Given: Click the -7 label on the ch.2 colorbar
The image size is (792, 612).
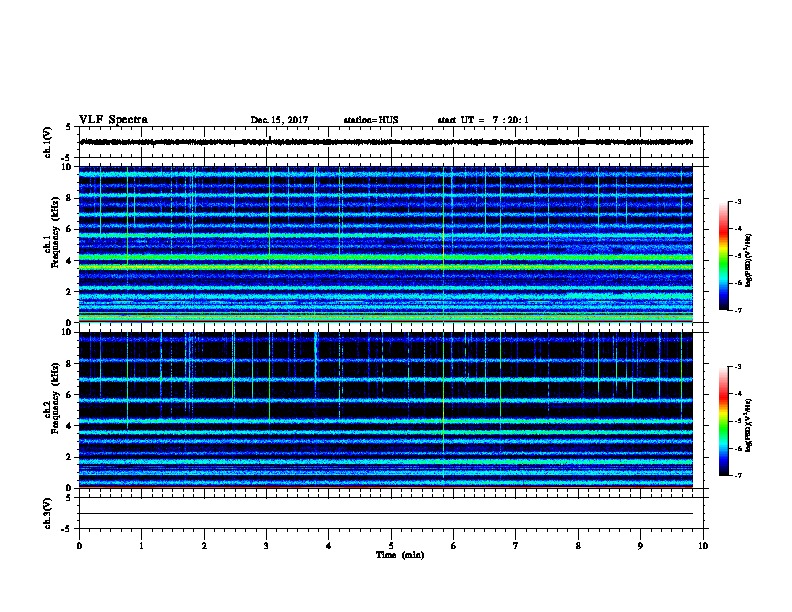Looking at the screenshot, I should 738,476.
